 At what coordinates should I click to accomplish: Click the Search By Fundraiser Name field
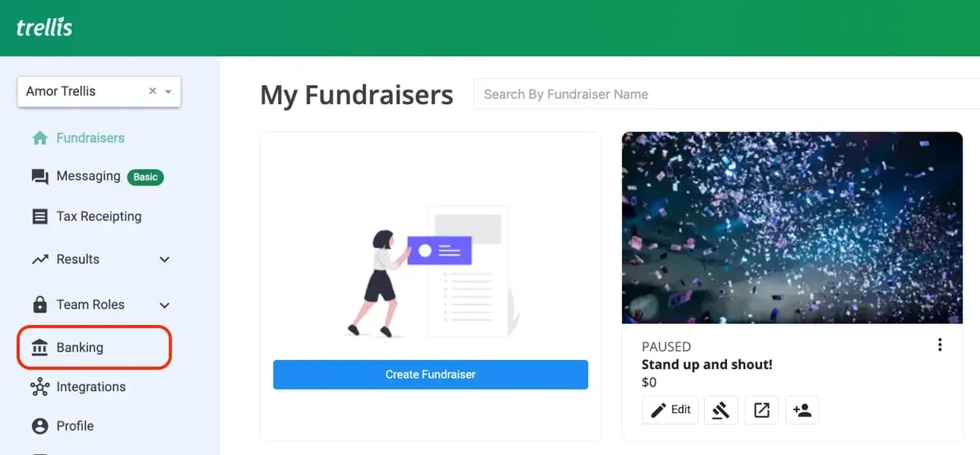(727, 94)
